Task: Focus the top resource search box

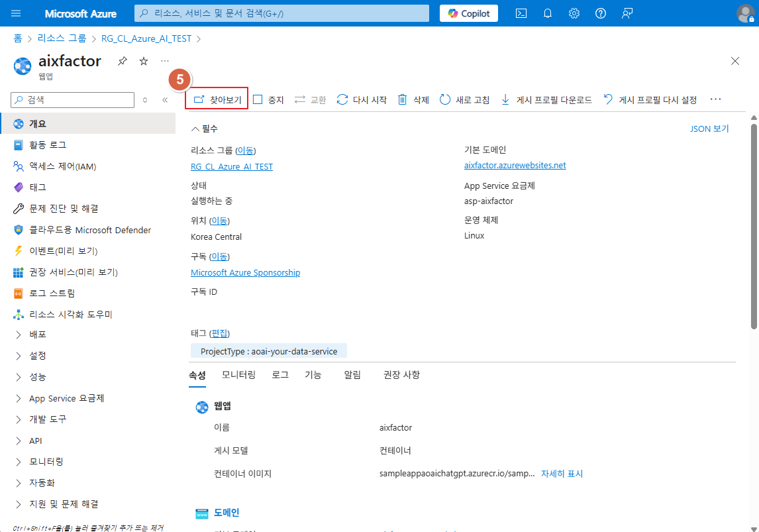Action: click(281, 13)
